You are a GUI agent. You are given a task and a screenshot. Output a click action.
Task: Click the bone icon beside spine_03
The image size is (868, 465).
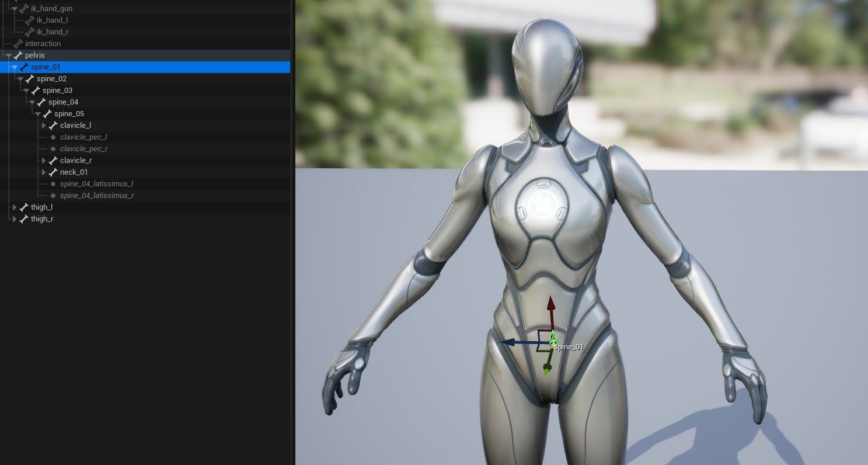[36, 91]
